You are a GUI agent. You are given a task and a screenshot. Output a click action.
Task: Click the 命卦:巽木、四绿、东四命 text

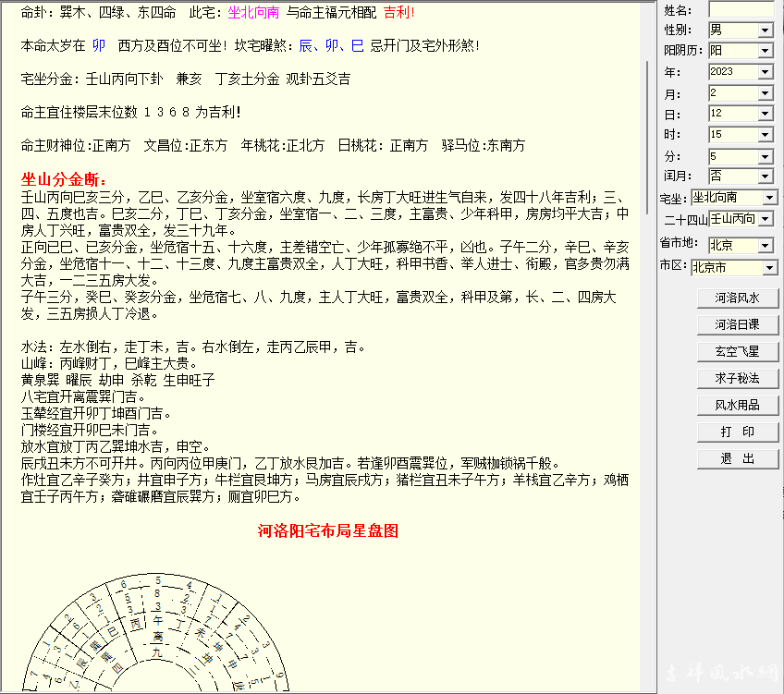pyautogui.click(x=99, y=13)
